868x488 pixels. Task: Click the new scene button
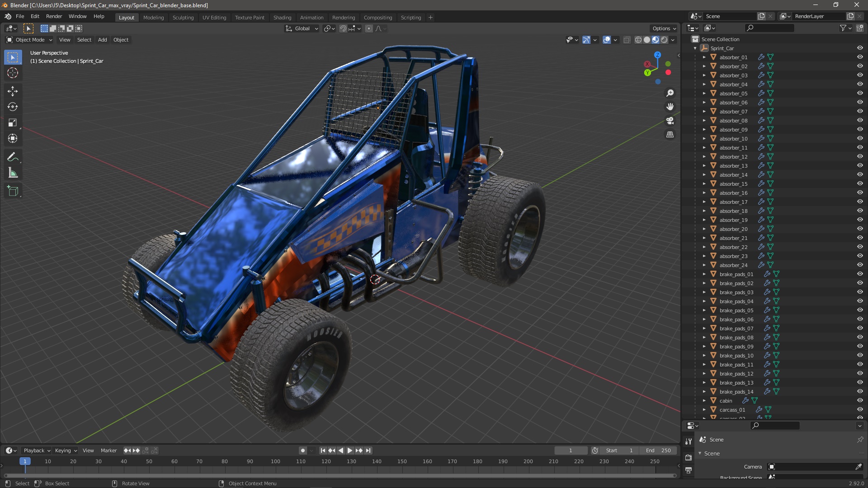(x=761, y=16)
